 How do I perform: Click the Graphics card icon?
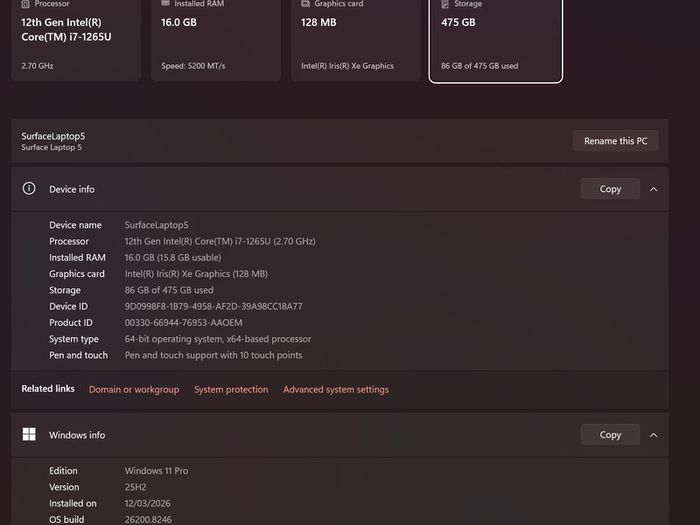(305, 4)
